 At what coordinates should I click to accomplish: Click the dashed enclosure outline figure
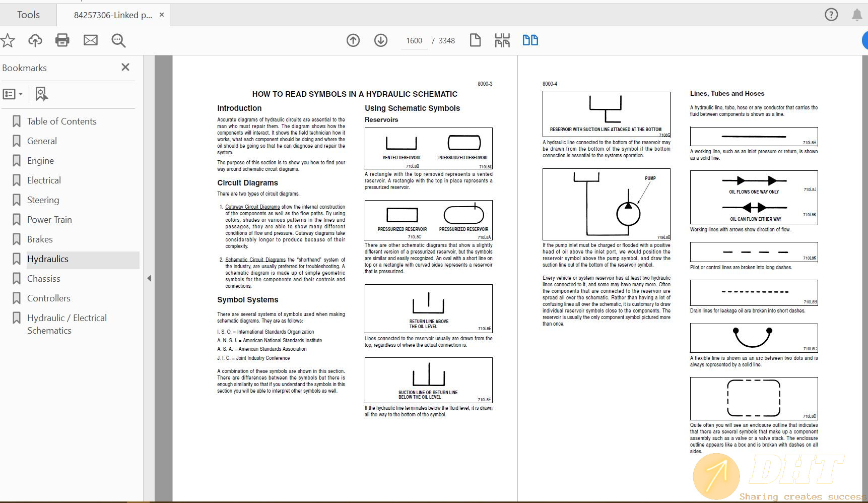coord(754,398)
